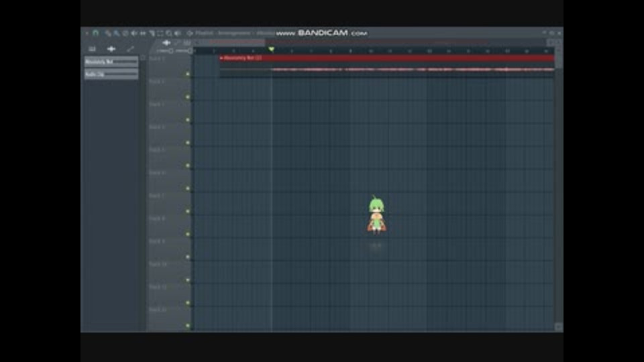Toggle the magnet snap icon
The width and height of the screenshot is (644, 362).
click(x=95, y=33)
